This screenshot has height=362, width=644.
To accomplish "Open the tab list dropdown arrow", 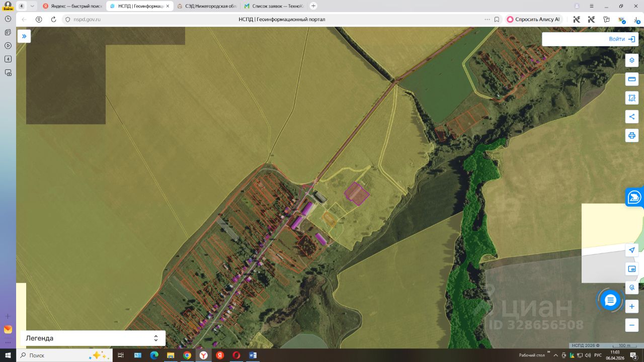I will [x=32, y=6].
